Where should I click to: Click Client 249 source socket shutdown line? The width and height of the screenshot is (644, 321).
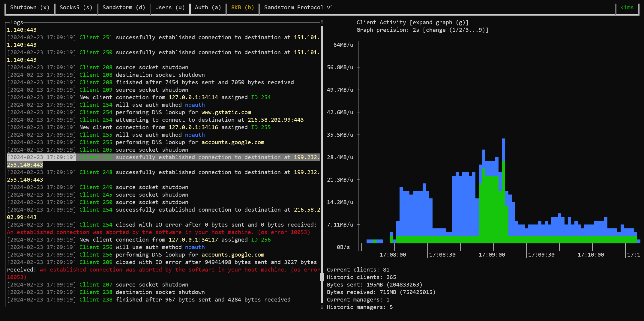click(98, 187)
